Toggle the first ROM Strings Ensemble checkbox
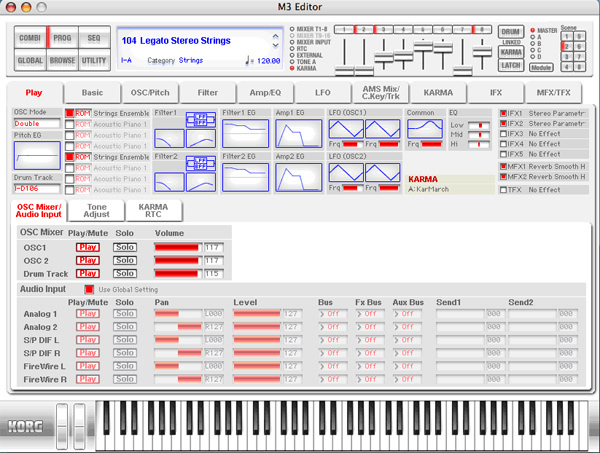Viewport: 600px width, 453px height. coord(69,113)
